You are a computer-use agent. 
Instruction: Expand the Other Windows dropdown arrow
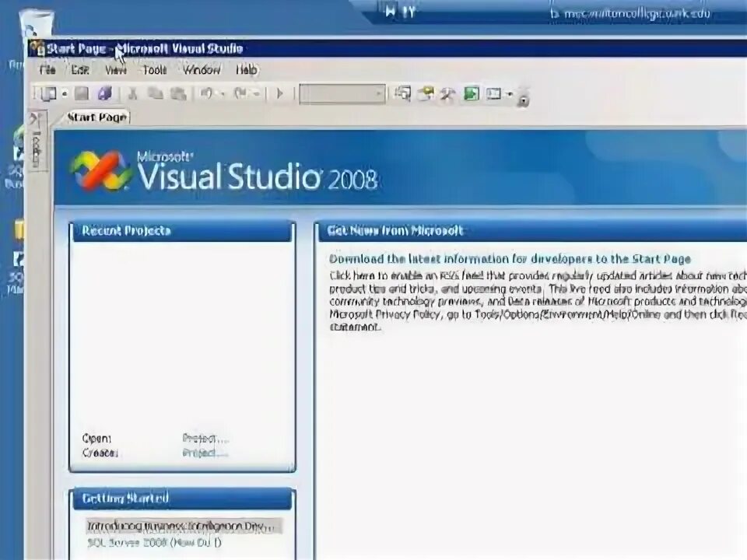[509, 94]
